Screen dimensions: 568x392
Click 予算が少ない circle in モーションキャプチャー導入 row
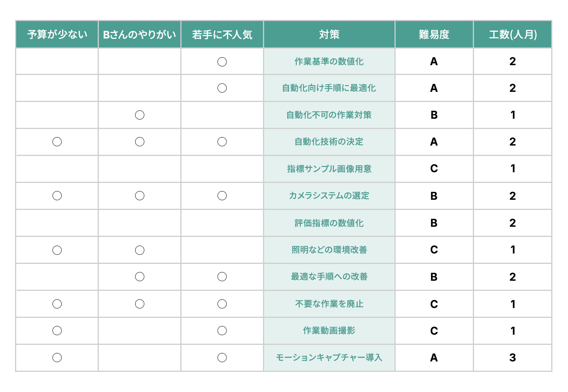tap(57, 357)
